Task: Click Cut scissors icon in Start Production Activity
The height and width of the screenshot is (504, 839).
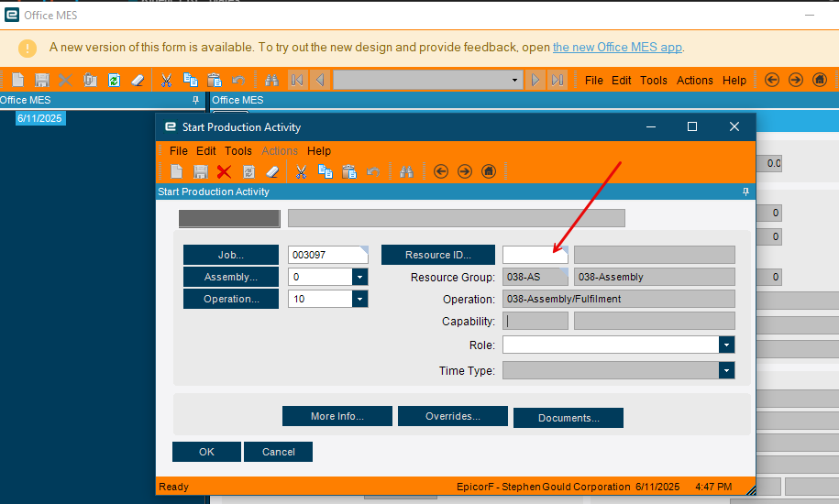Action: tap(302, 171)
